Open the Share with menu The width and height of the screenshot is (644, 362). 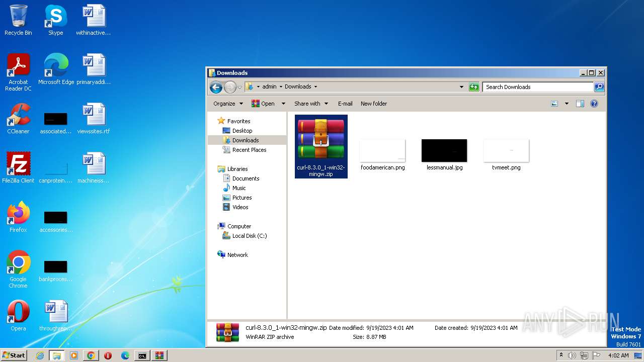pos(311,104)
